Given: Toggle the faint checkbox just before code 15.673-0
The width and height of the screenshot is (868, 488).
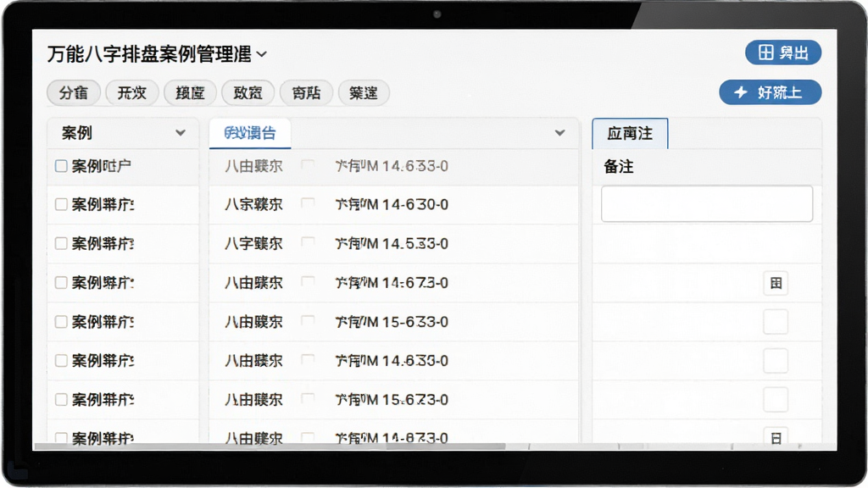Looking at the screenshot, I should point(308,398).
